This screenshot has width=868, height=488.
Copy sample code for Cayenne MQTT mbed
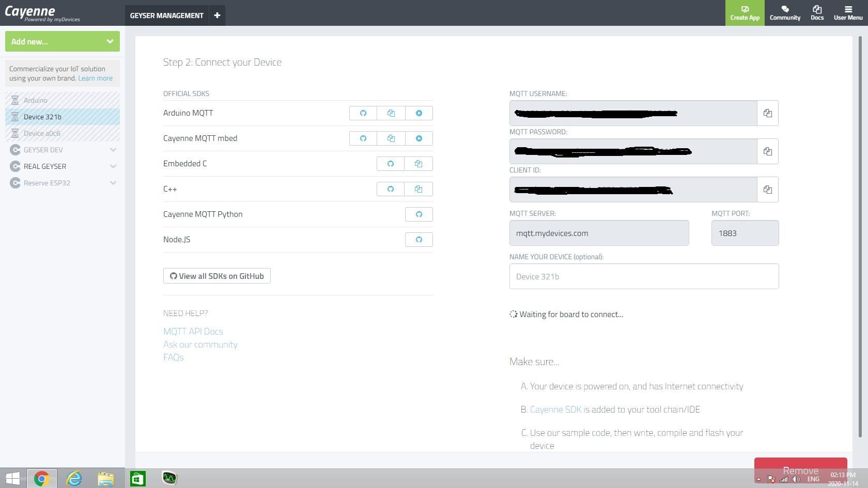[x=391, y=138]
